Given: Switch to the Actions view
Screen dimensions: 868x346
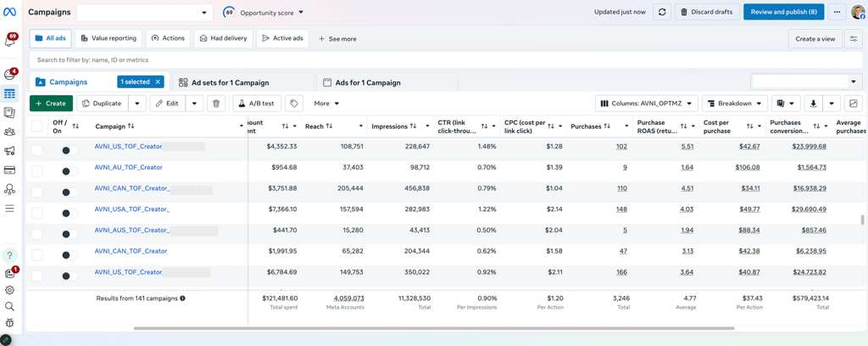Looking at the screenshot, I should pyautogui.click(x=169, y=38).
